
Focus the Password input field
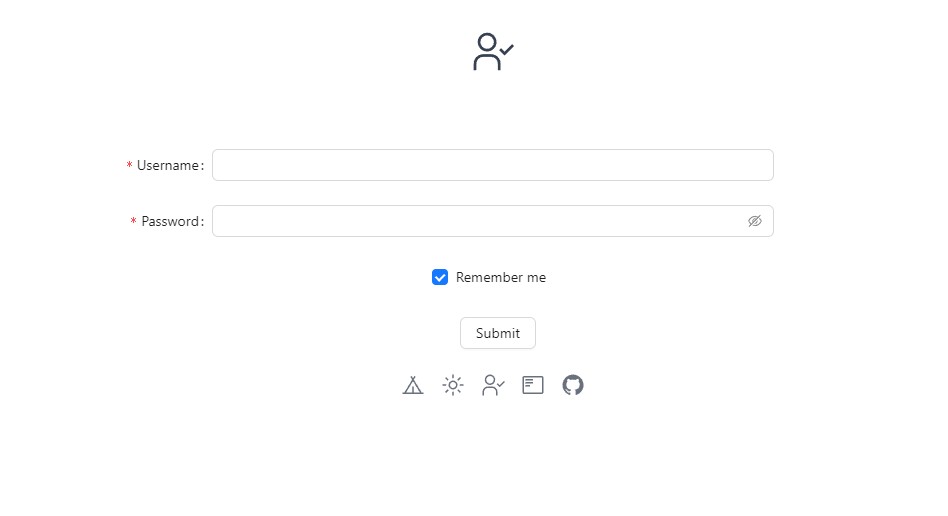480,221
